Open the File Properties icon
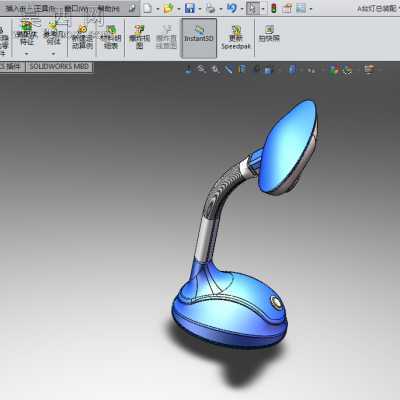 [x=287, y=8]
